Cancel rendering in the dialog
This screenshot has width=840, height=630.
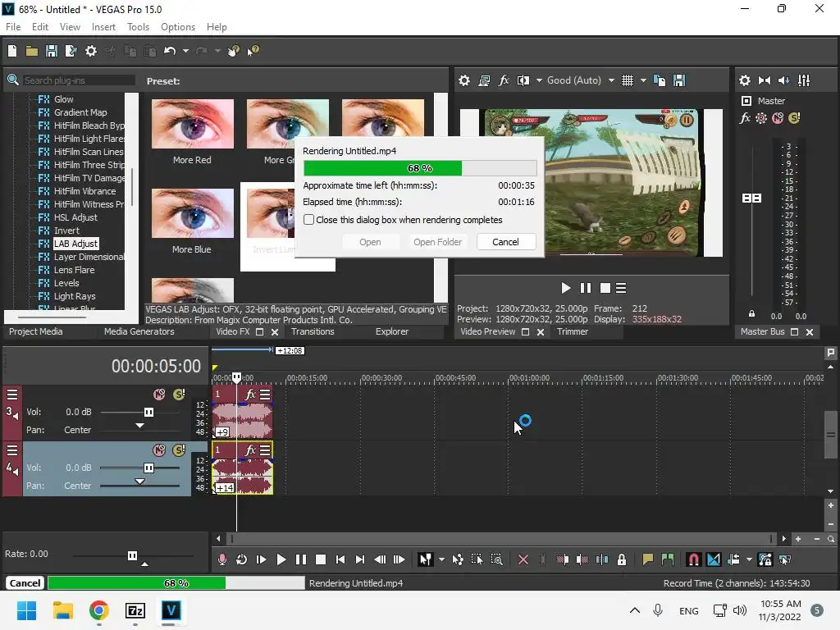pos(505,242)
